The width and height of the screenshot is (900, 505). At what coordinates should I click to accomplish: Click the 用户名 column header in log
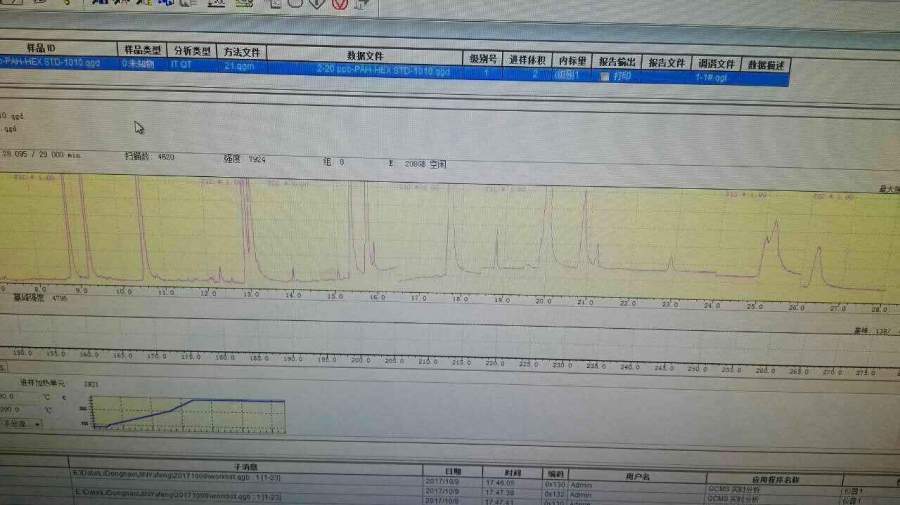coord(637,476)
